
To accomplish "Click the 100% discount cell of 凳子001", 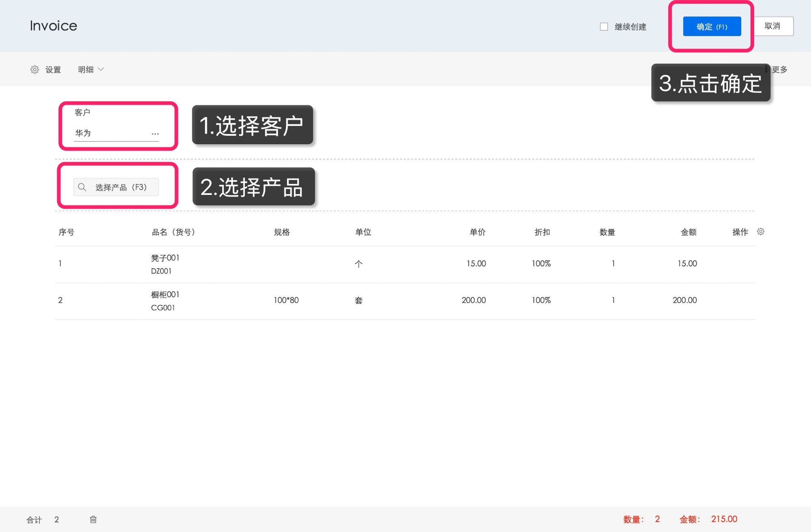I will (x=541, y=264).
